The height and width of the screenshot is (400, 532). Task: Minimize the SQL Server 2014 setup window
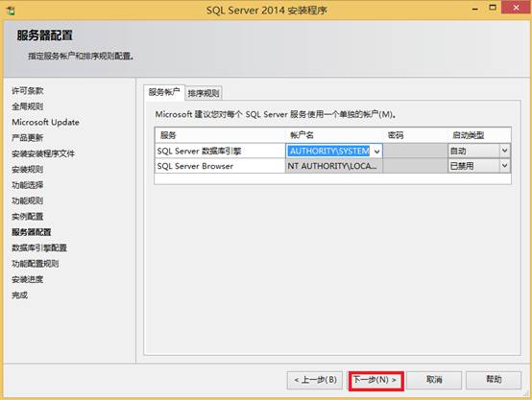475,9
